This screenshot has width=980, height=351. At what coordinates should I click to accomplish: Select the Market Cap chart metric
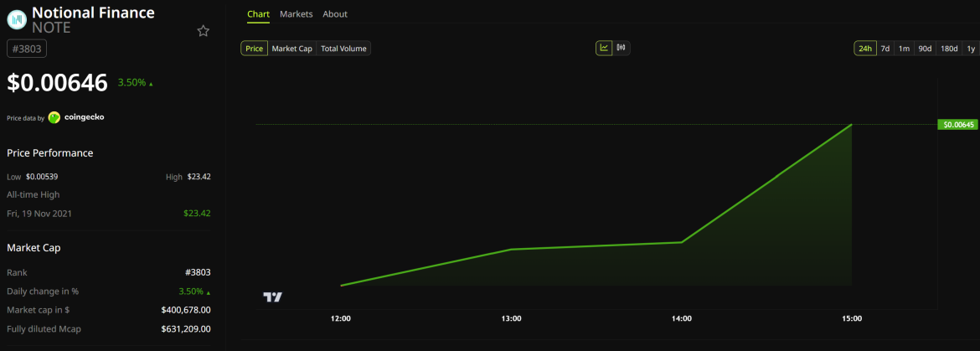[291, 48]
